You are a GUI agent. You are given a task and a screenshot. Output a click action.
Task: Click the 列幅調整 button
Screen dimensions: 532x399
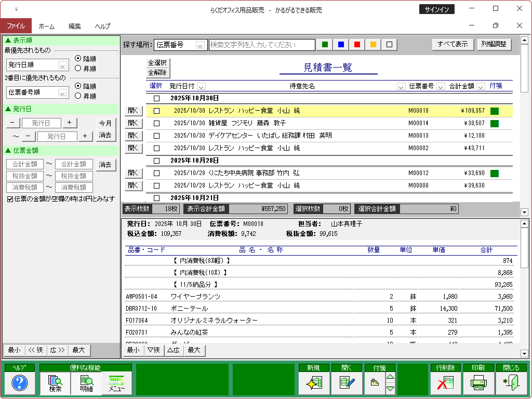[494, 45]
